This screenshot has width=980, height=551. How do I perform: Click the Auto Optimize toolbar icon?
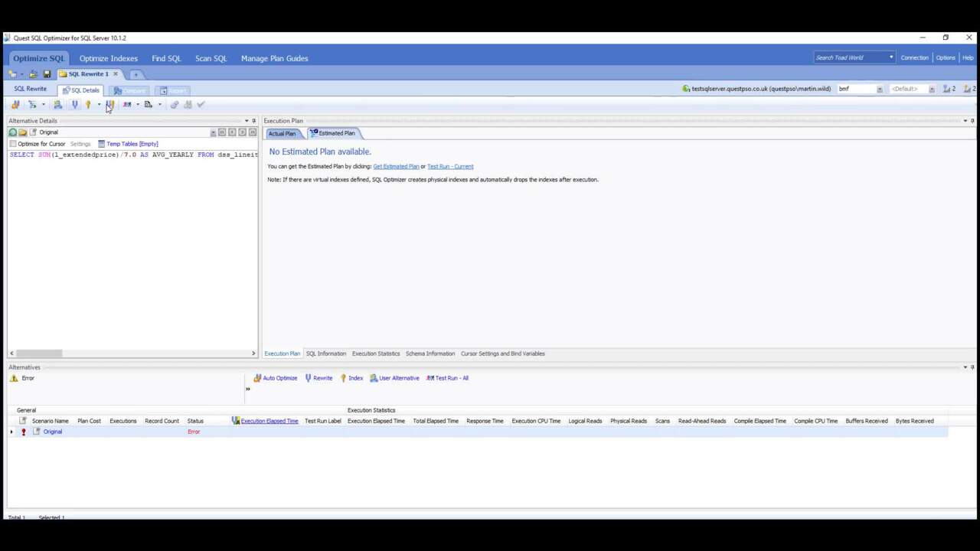pyautogui.click(x=15, y=105)
